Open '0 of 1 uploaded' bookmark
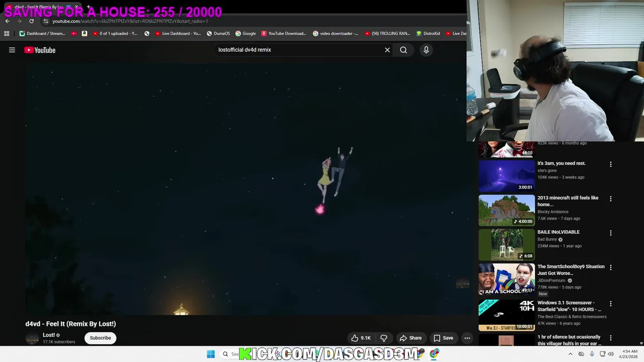Viewport: 644px width, 362px height. pos(115,34)
